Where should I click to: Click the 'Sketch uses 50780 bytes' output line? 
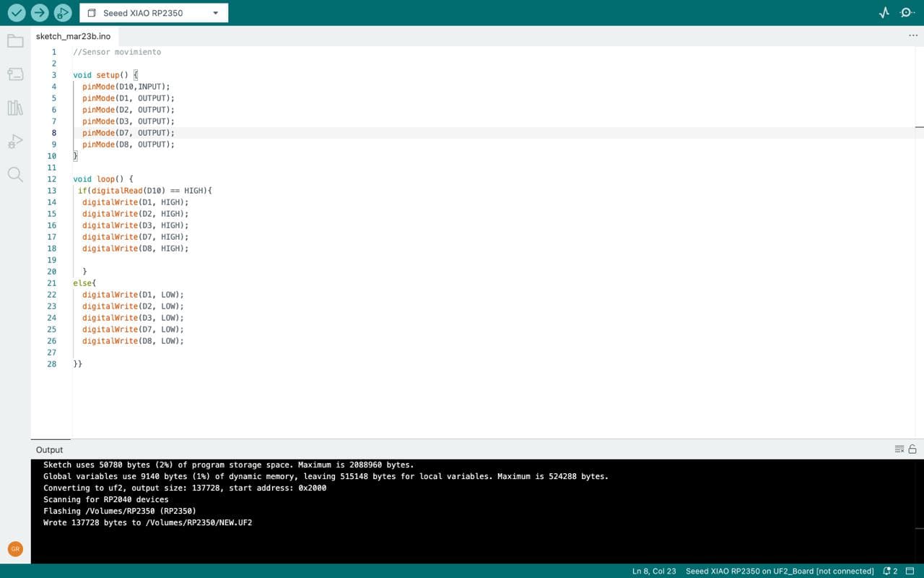229,465
